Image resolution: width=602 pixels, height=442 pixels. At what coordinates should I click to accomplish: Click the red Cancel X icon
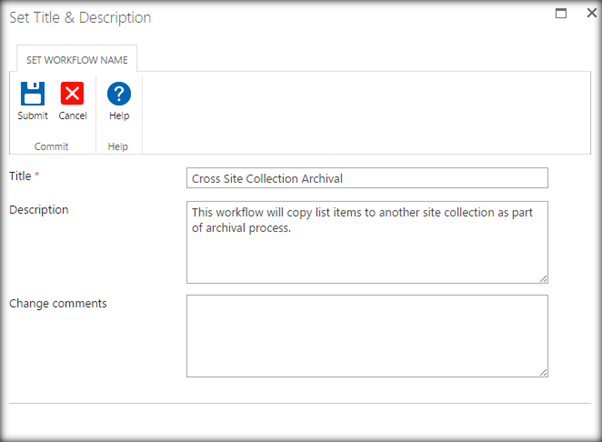pyautogui.click(x=72, y=95)
